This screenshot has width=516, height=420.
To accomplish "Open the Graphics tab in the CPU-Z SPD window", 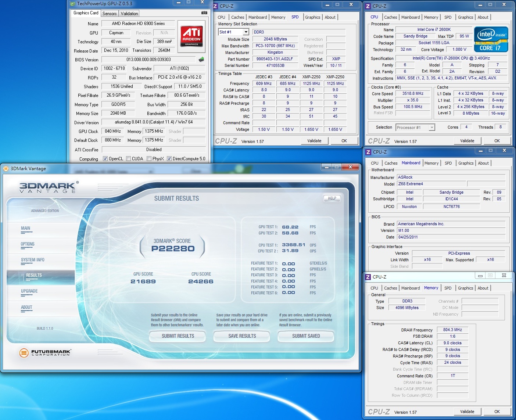I will point(313,17).
